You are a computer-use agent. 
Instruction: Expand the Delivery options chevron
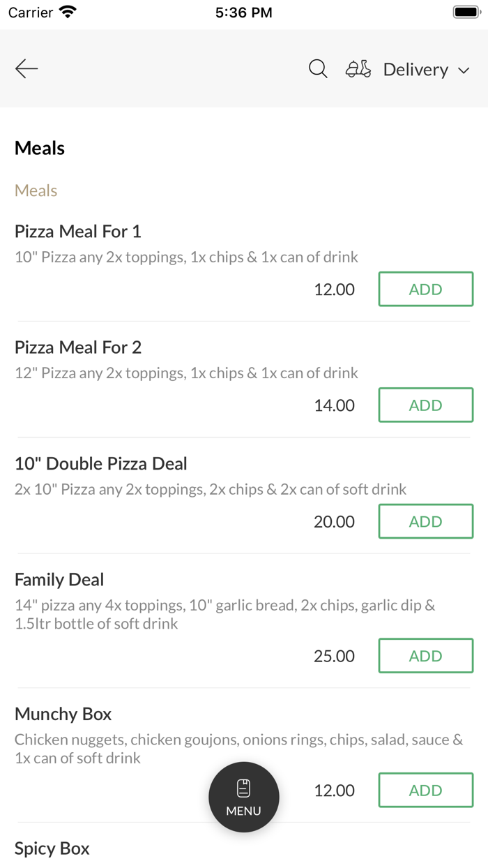pyautogui.click(x=464, y=70)
